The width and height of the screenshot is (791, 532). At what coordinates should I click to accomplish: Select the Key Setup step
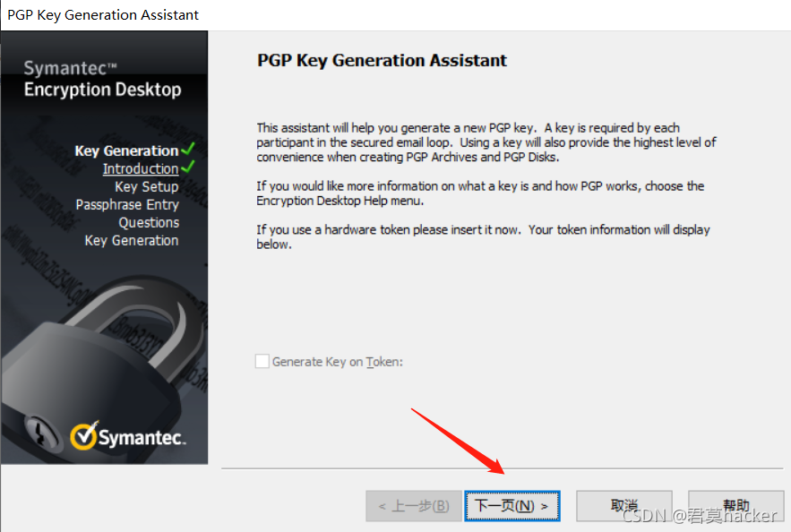146,186
